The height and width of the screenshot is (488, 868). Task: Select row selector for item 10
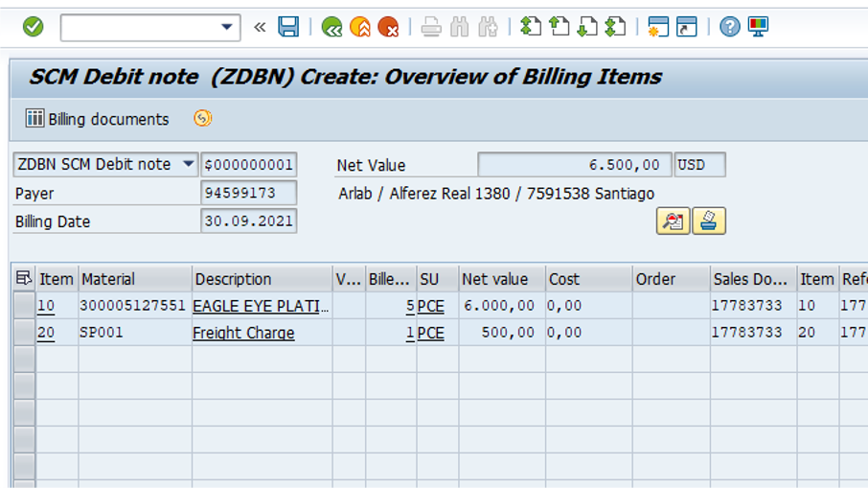(x=24, y=305)
